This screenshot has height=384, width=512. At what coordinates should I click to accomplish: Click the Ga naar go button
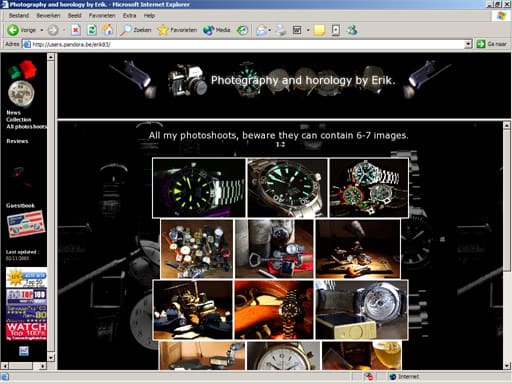click(492, 44)
